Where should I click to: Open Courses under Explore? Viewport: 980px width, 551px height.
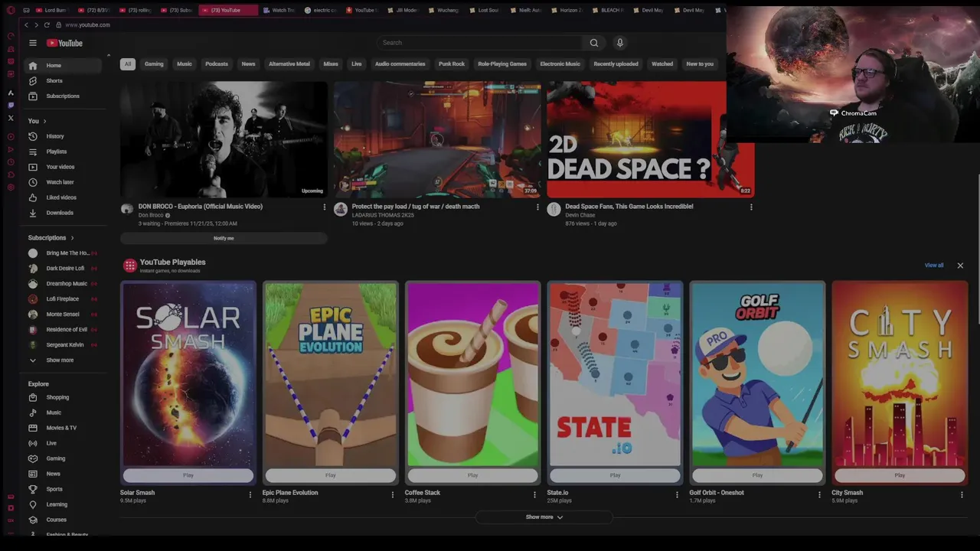click(x=63, y=520)
